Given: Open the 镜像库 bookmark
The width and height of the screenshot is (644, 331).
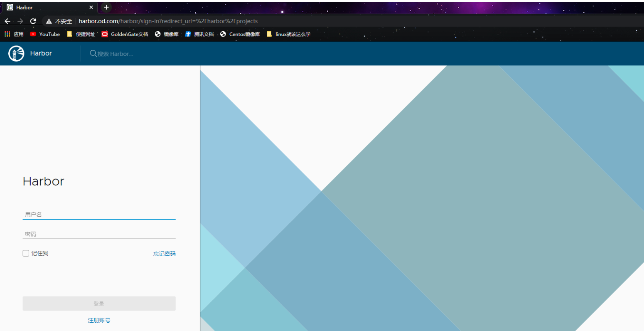Looking at the screenshot, I should (167, 34).
